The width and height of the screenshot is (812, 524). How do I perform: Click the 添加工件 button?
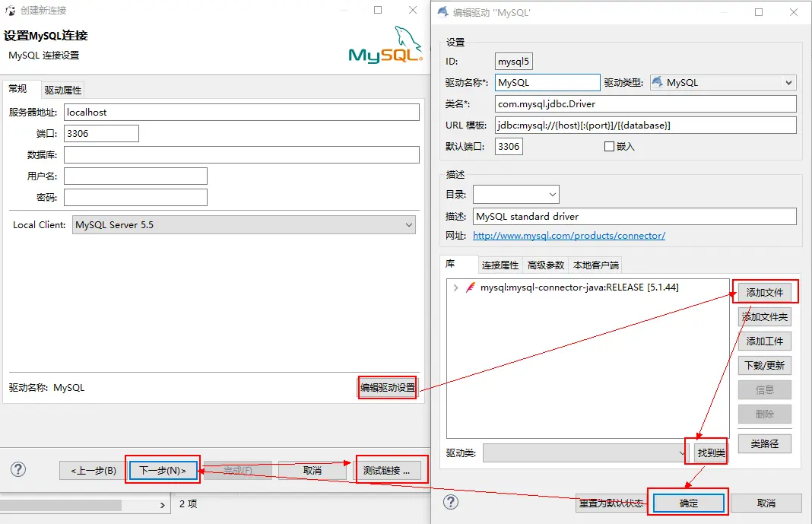[x=765, y=341]
